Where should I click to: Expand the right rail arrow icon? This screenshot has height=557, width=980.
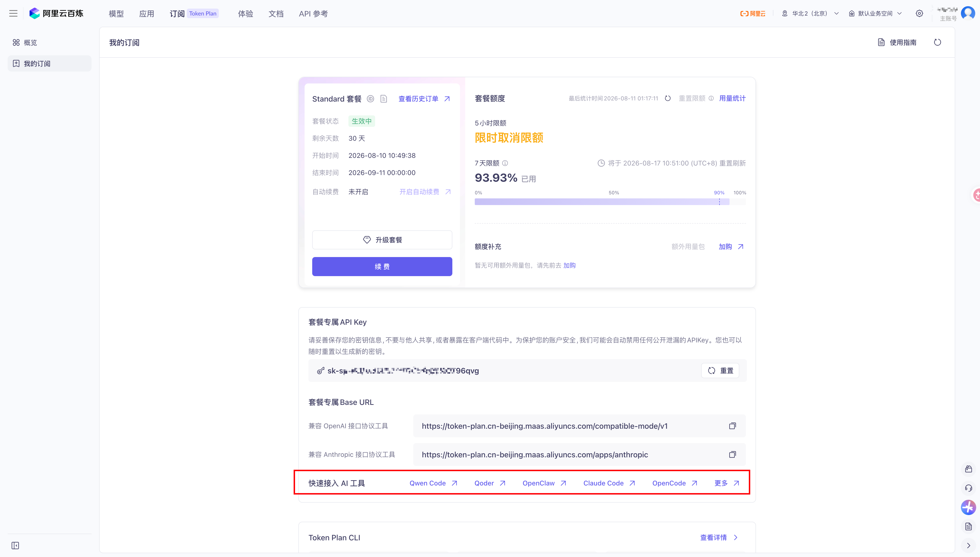tap(969, 546)
